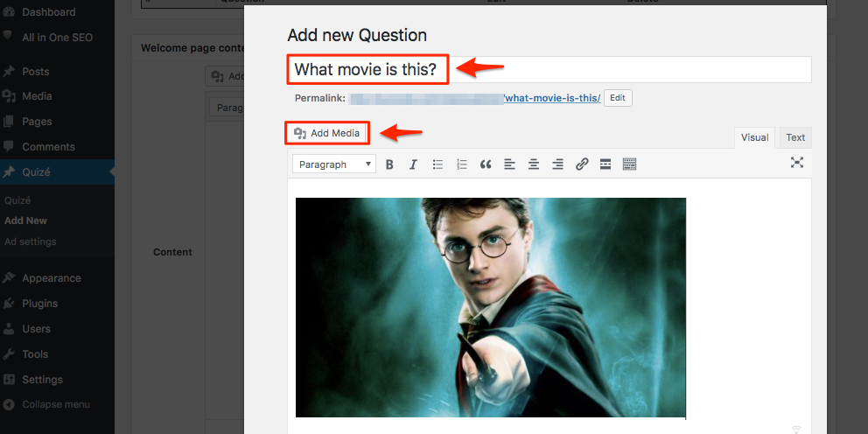Open Dashboard in the sidebar

coord(49,12)
